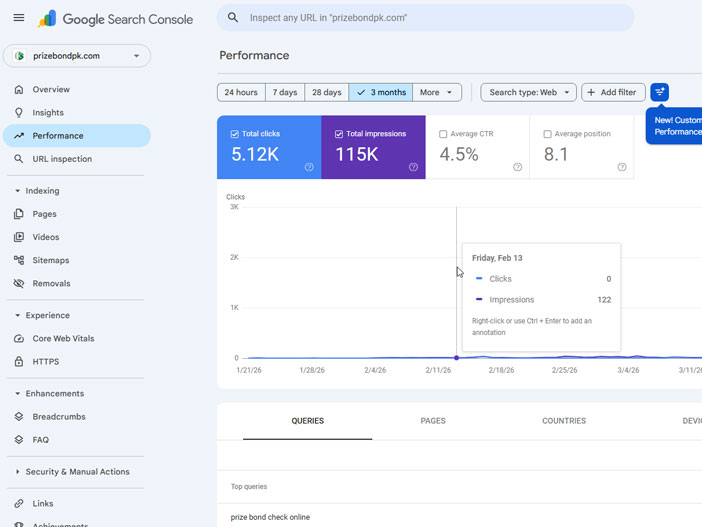Open the More date range dropdown
Screen dimensions: 702x527
(437, 92)
